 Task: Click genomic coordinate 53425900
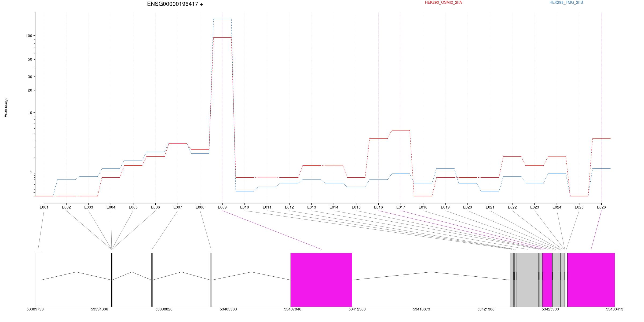click(x=550, y=309)
